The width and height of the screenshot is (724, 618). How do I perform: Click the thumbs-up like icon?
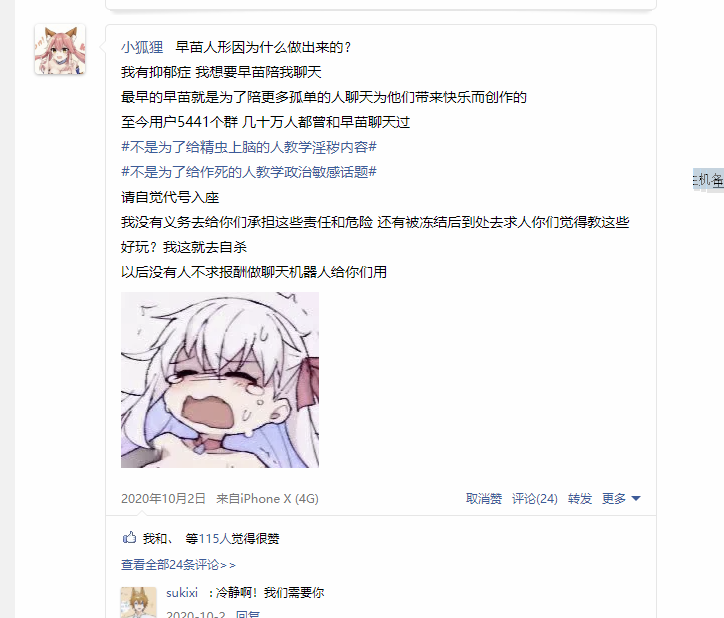coord(129,538)
